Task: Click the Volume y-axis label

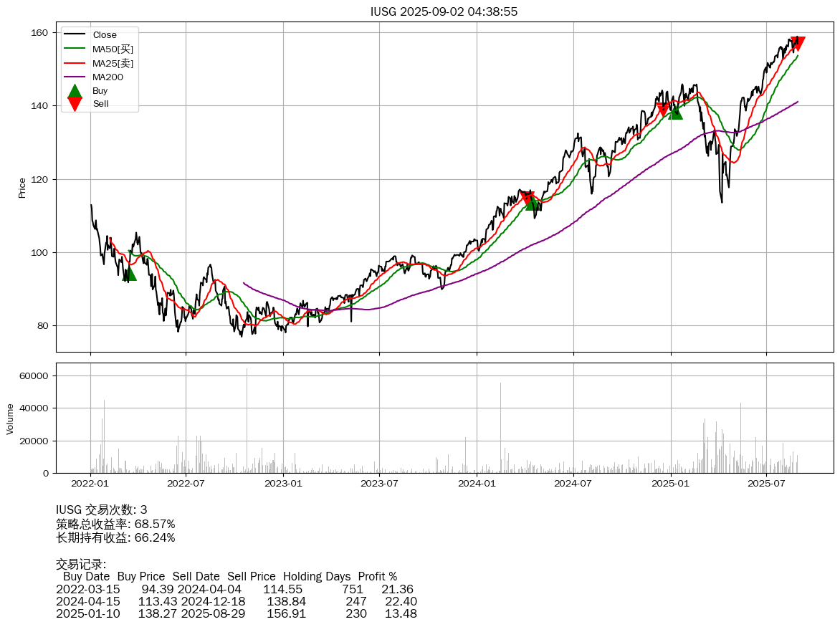Action: [10, 418]
